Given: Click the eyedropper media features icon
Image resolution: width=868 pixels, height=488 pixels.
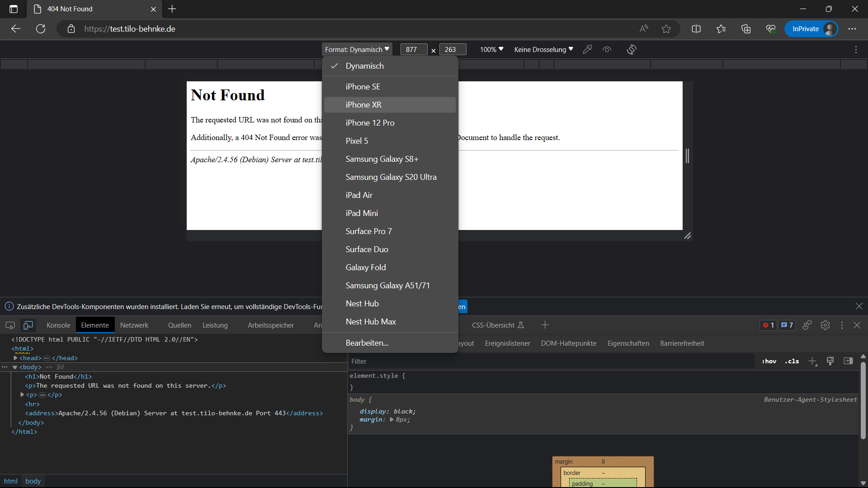Looking at the screenshot, I should (587, 49).
